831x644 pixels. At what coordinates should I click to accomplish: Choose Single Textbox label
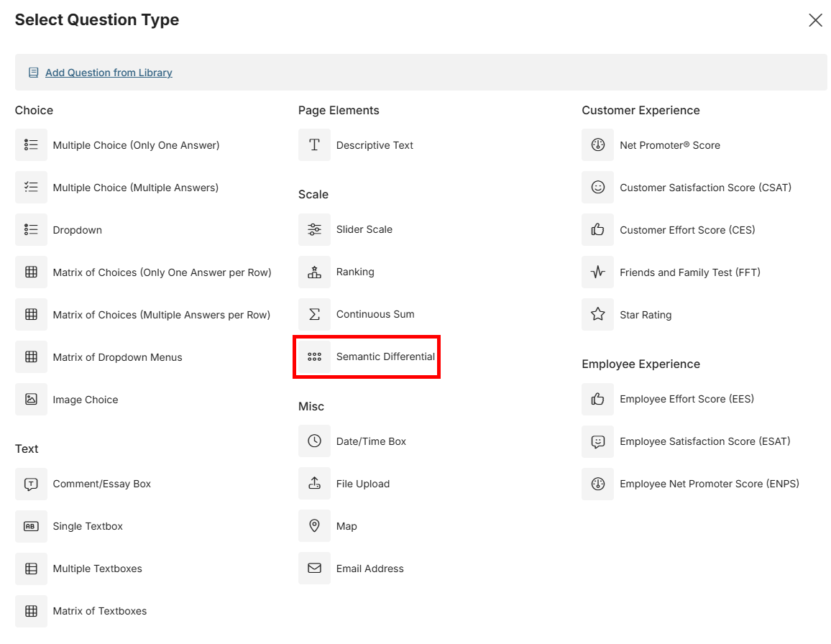click(x=88, y=526)
